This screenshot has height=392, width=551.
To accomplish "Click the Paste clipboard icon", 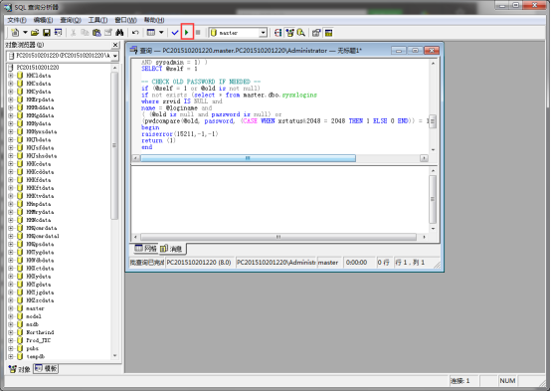I will pos(96,33).
